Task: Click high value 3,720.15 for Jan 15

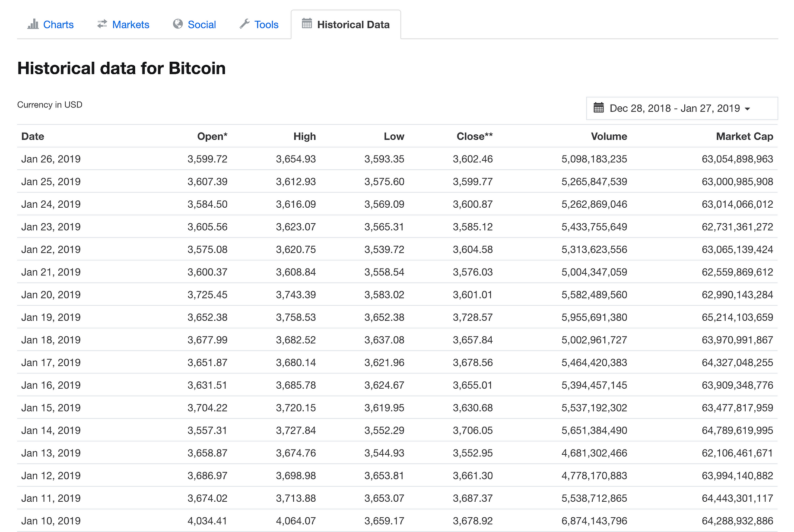Action: coord(296,408)
